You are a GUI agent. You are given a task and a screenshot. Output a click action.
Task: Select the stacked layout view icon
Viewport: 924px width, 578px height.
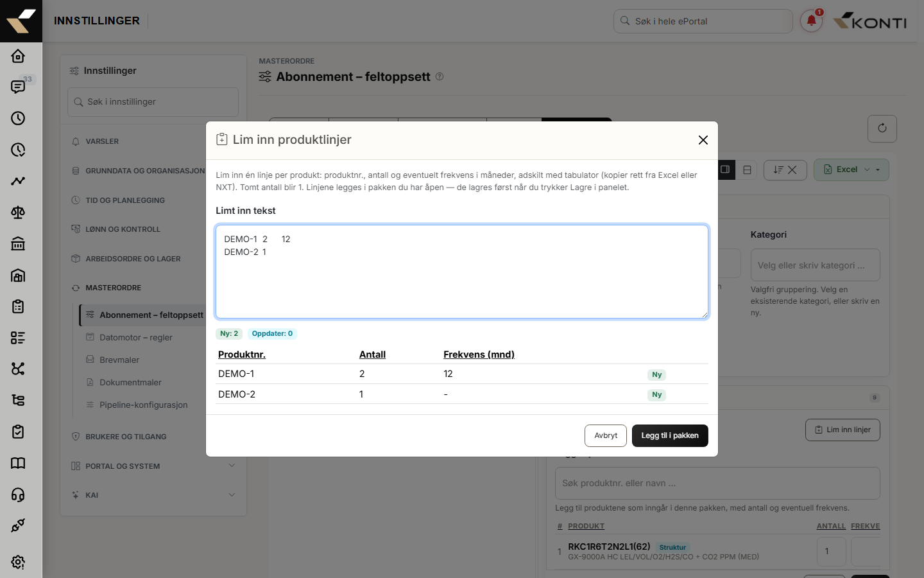747,170
